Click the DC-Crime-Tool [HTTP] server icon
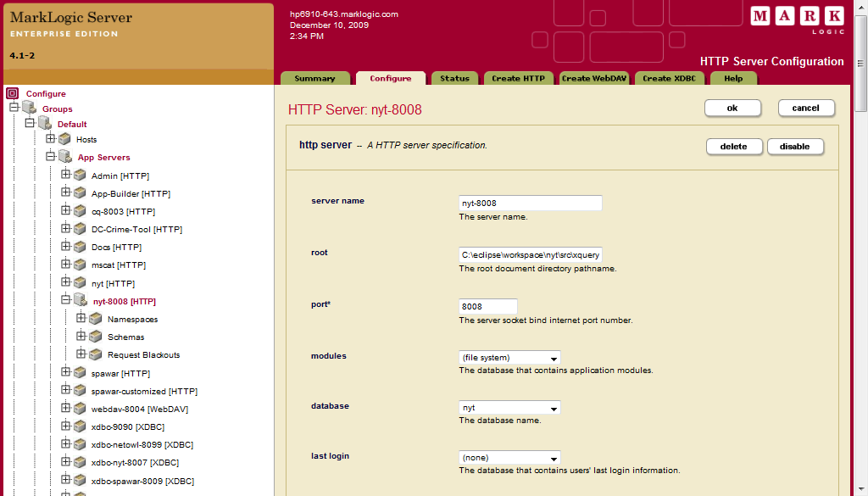Image resolution: width=868 pixels, height=496 pixels. pyautogui.click(x=80, y=229)
